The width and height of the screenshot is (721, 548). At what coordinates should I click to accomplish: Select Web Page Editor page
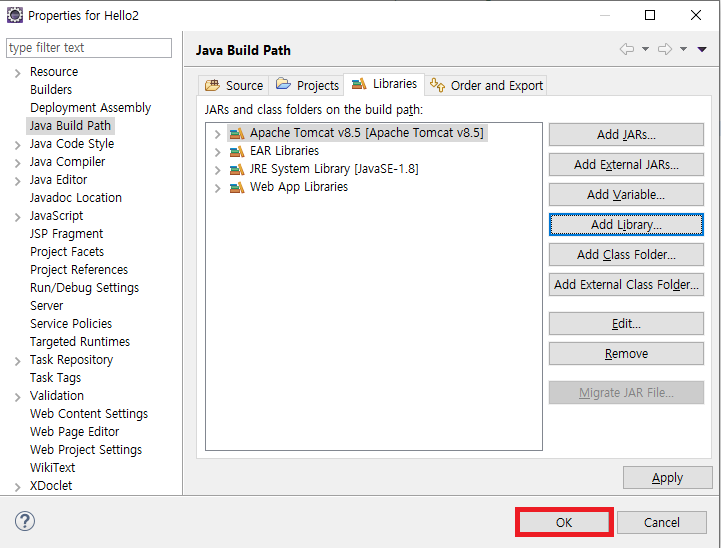point(74,432)
